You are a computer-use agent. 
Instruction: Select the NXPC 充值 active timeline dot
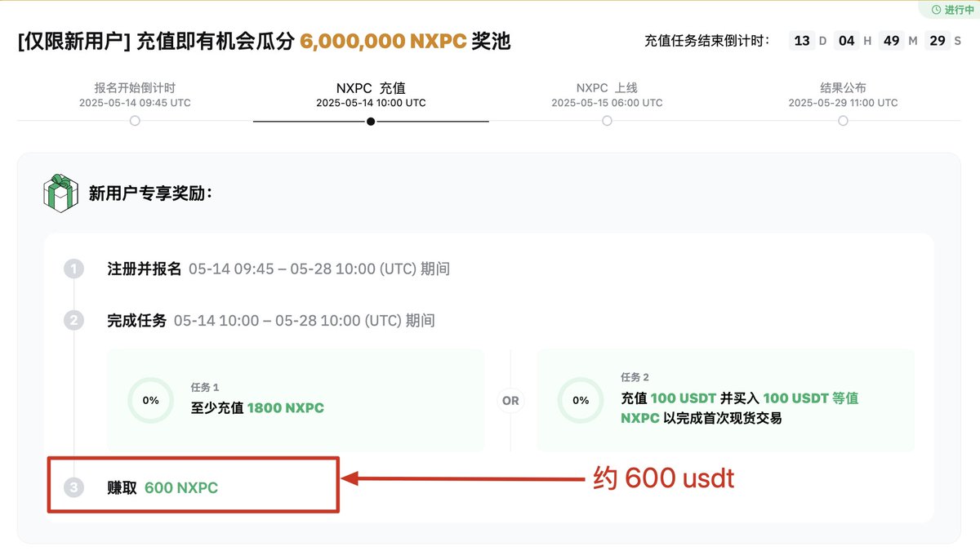pyautogui.click(x=371, y=121)
